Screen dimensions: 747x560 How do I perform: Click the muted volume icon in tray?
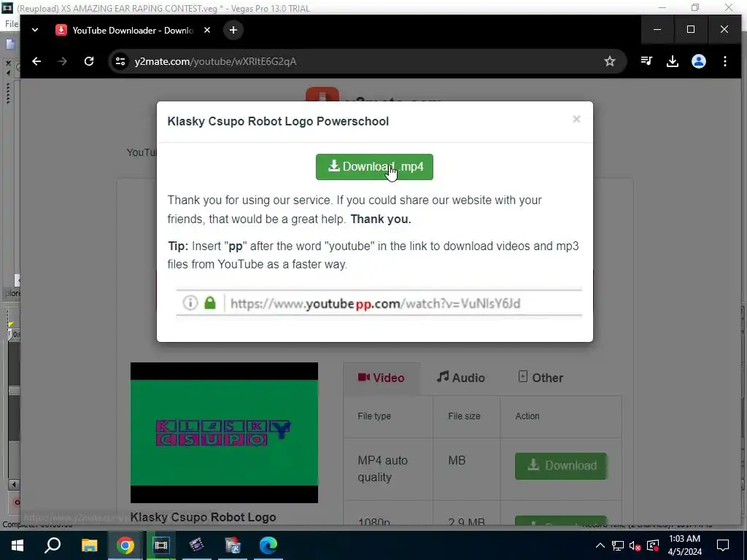pos(635,545)
